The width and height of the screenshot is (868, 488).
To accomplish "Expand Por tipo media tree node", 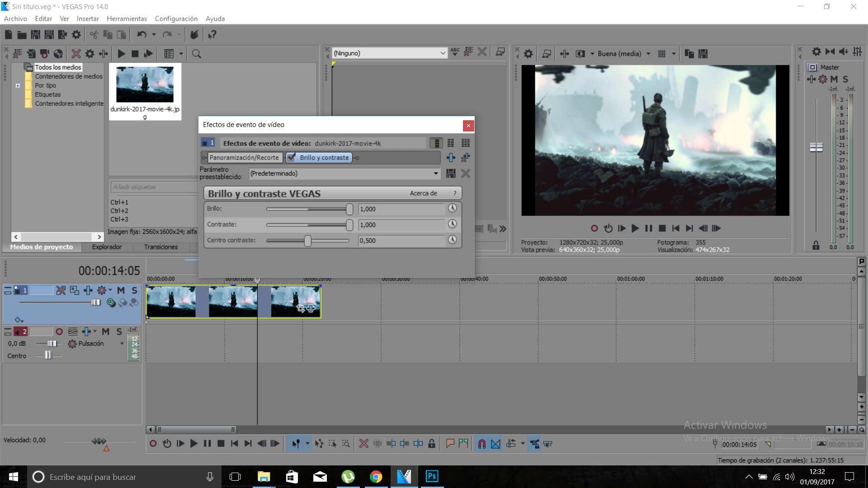I will [x=18, y=85].
